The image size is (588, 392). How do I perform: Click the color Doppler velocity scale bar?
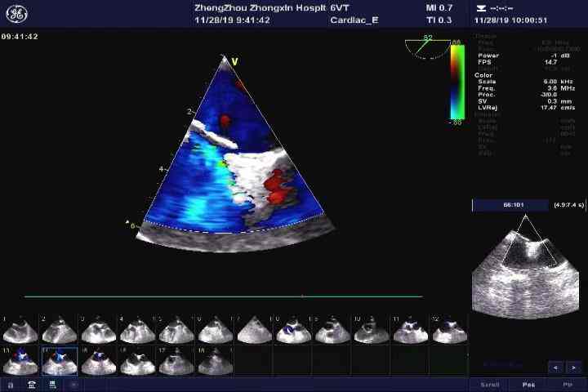(457, 82)
